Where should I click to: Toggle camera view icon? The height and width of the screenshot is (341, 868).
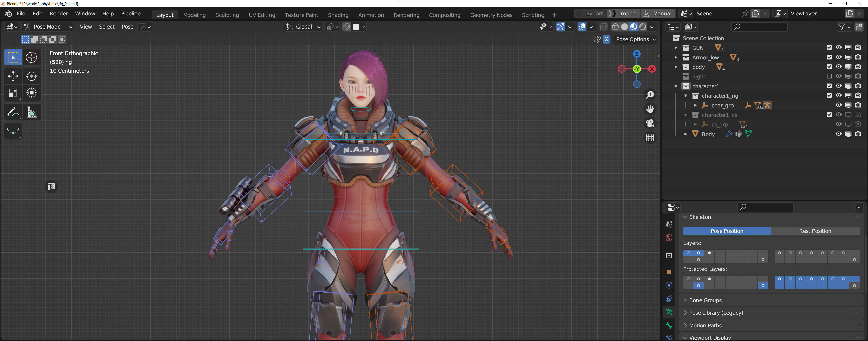[x=650, y=123]
